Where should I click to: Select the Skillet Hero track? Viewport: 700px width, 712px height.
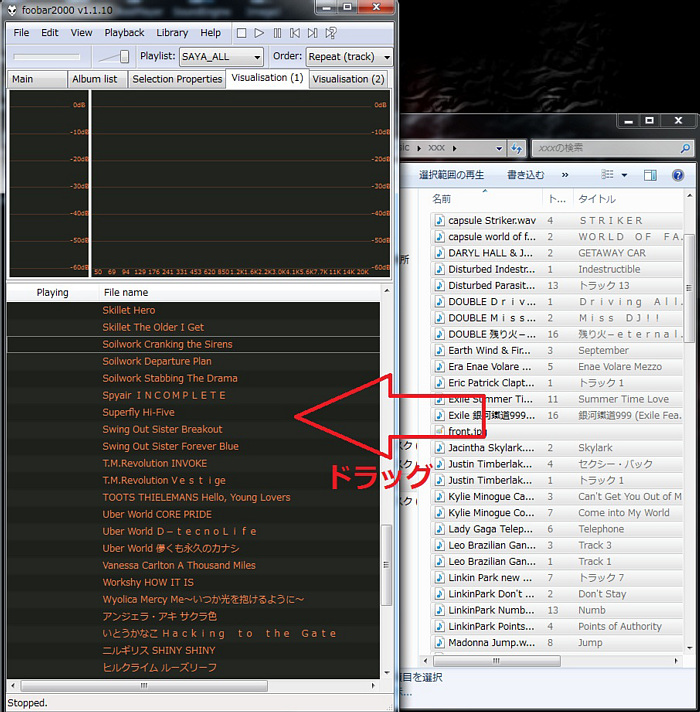point(193,310)
